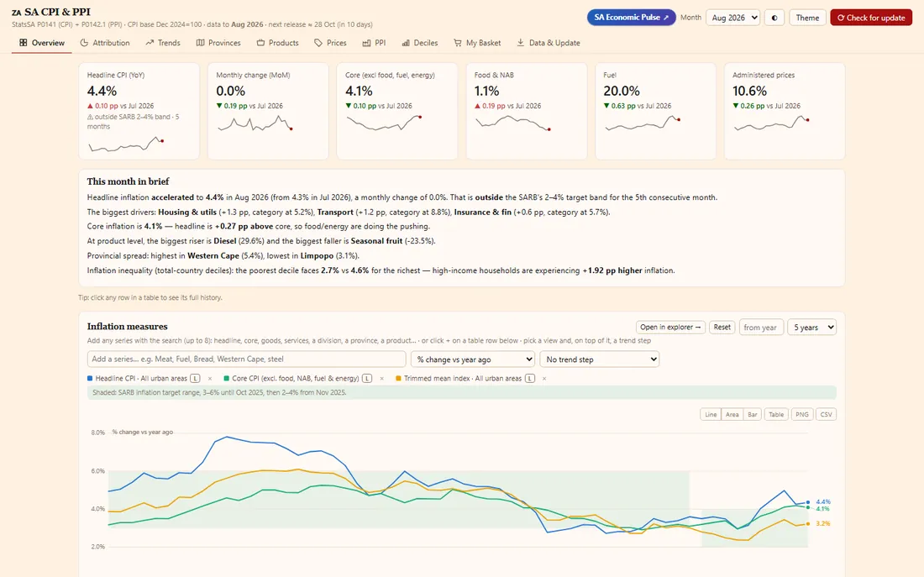Viewport: 924px width, 577px height.
Task: Select the Area chart view
Action: coord(732,414)
